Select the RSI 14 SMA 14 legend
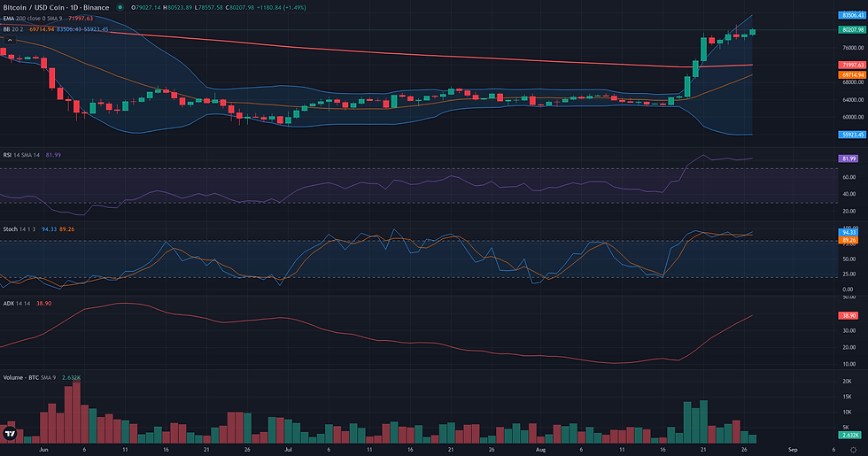 tap(21, 155)
